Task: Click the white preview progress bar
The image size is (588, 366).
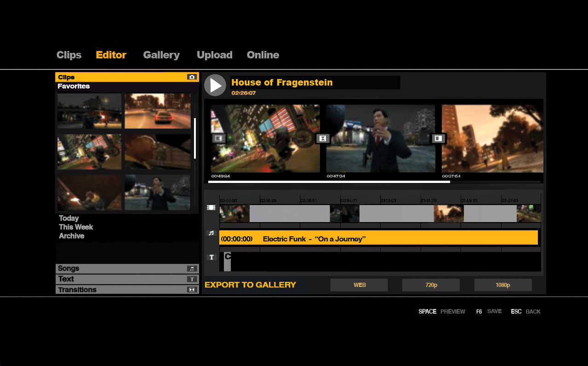Action: (x=329, y=182)
